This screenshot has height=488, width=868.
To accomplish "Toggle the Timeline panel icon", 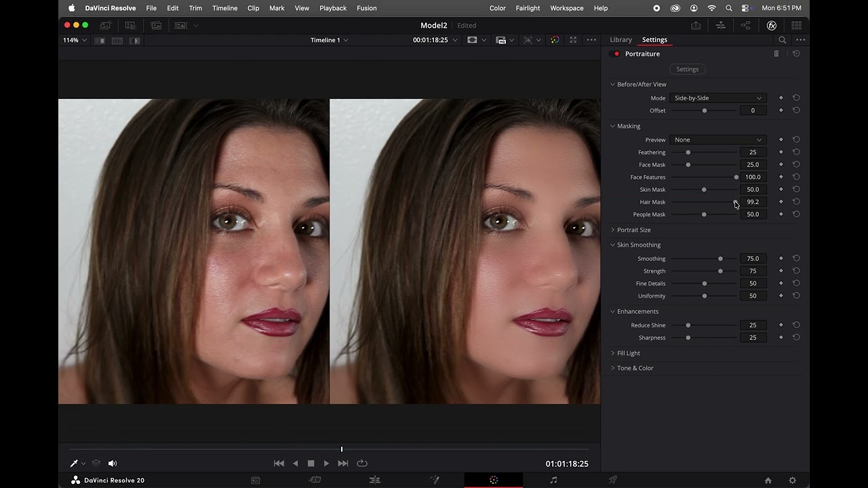I will (721, 26).
